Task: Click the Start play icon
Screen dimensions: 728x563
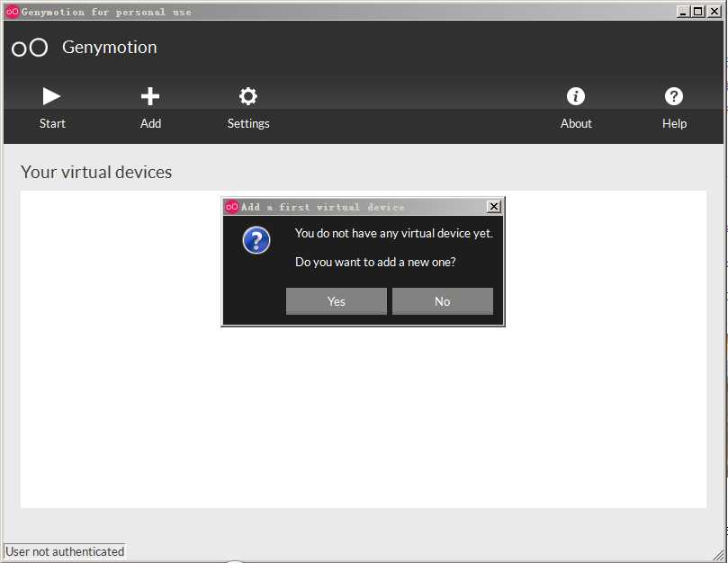Action: [51, 96]
